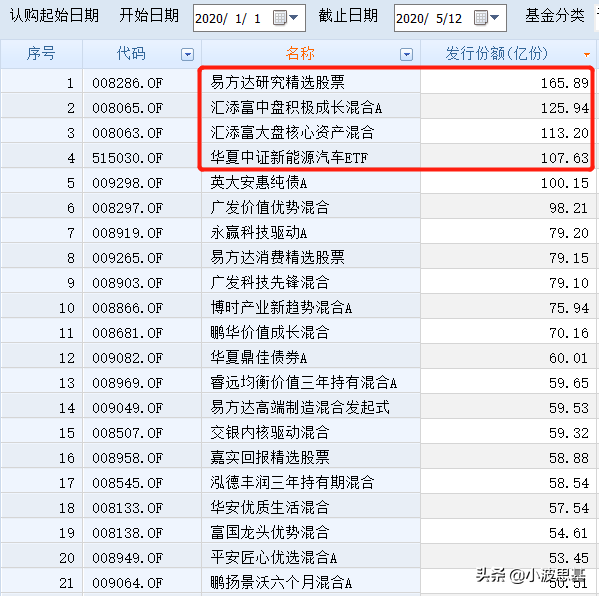Click fund code 008065.OF
The height and width of the screenshot is (596, 599).
click(x=128, y=108)
